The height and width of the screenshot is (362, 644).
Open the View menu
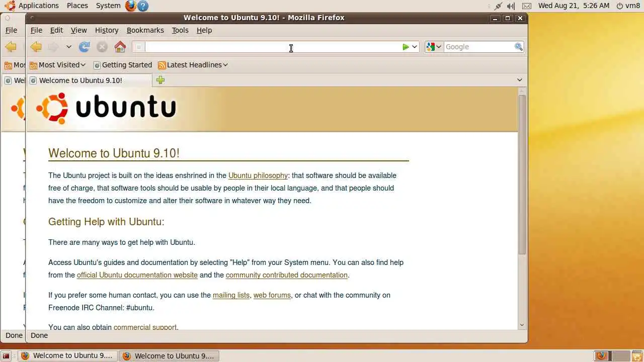coord(78,30)
